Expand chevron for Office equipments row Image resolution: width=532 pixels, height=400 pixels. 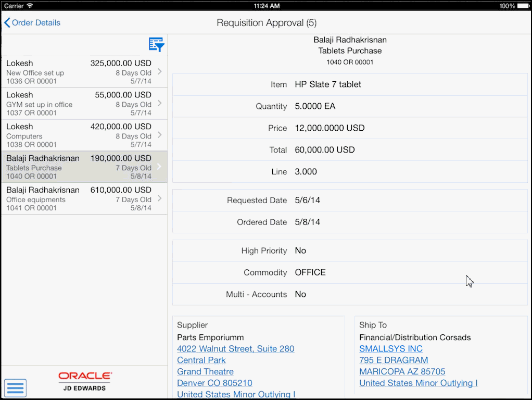pos(160,198)
